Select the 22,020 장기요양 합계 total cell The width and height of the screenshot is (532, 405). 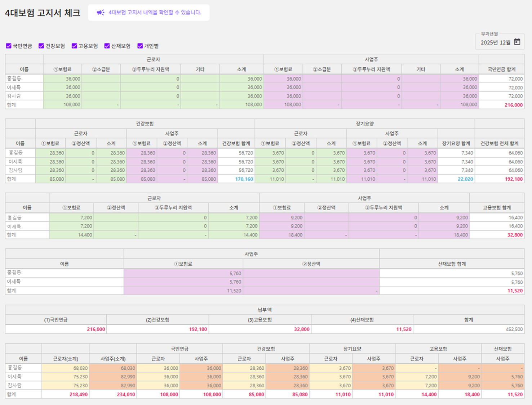(x=465, y=179)
